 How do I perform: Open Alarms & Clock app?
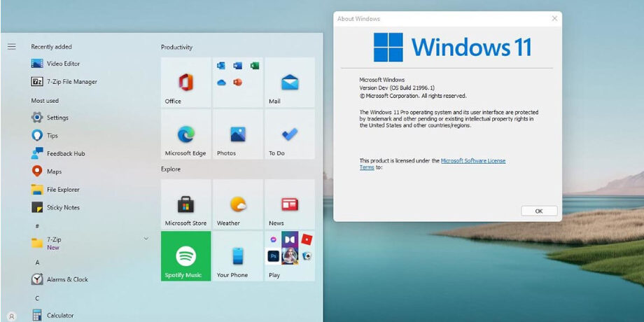click(59, 279)
